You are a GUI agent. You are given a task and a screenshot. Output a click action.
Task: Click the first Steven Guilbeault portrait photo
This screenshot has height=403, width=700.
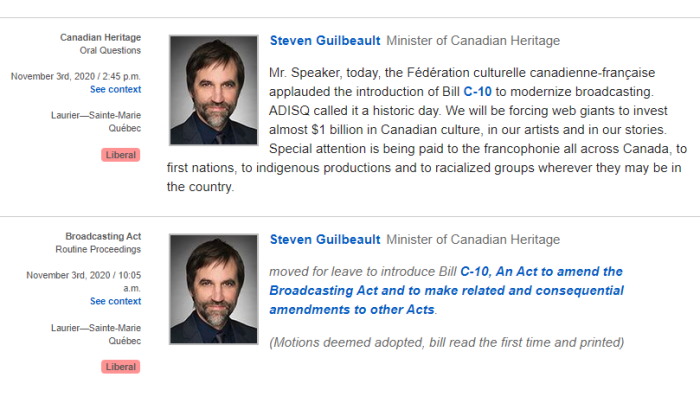pyautogui.click(x=213, y=90)
